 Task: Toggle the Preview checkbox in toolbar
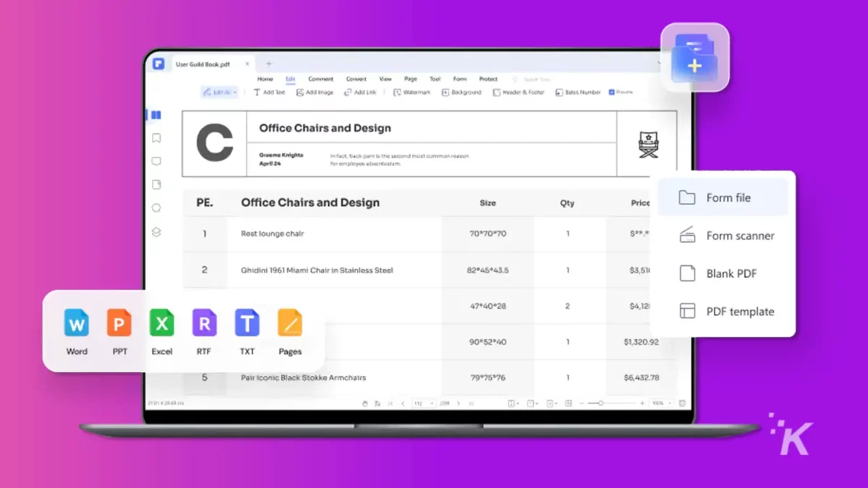coord(612,93)
